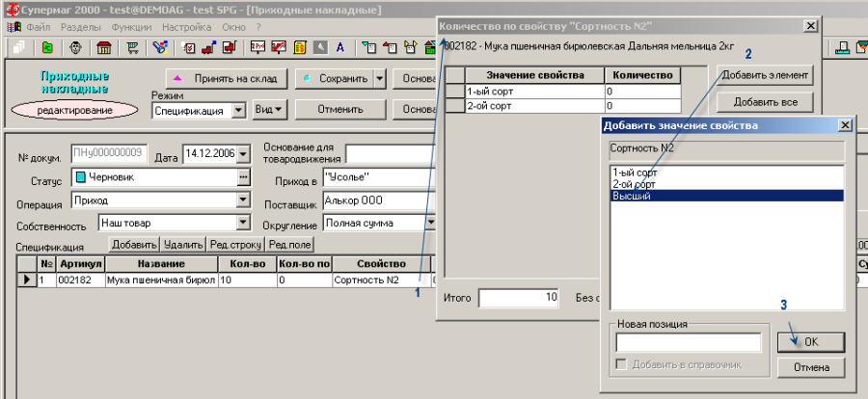868x399 pixels.
Task: Open the store building toolbar icon
Action: click(x=104, y=47)
